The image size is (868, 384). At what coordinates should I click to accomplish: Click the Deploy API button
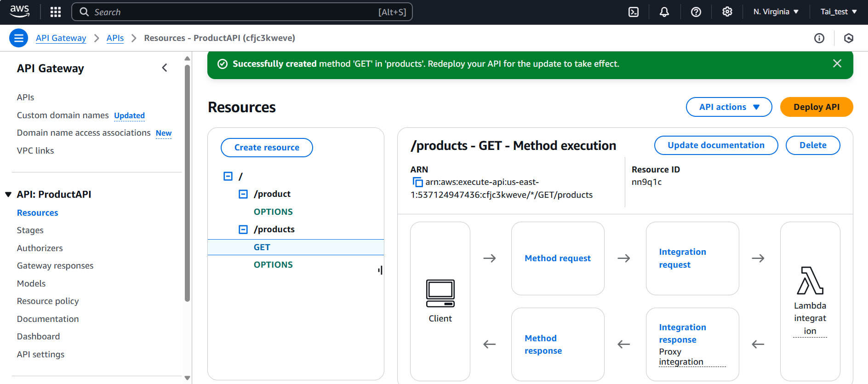click(817, 107)
